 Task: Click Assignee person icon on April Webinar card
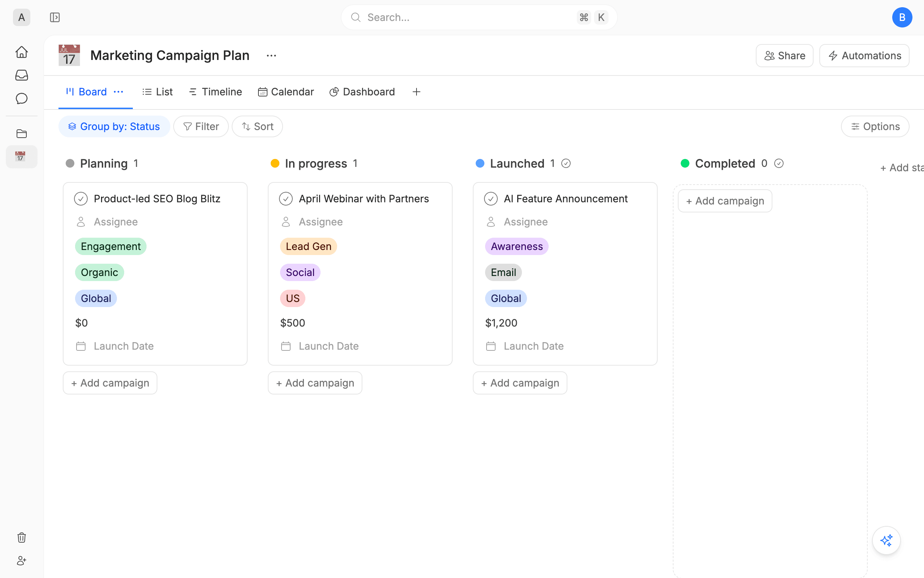click(286, 222)
